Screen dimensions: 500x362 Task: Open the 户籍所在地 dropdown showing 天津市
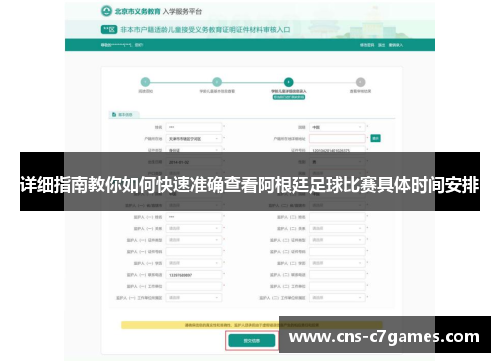coord(194,139)
